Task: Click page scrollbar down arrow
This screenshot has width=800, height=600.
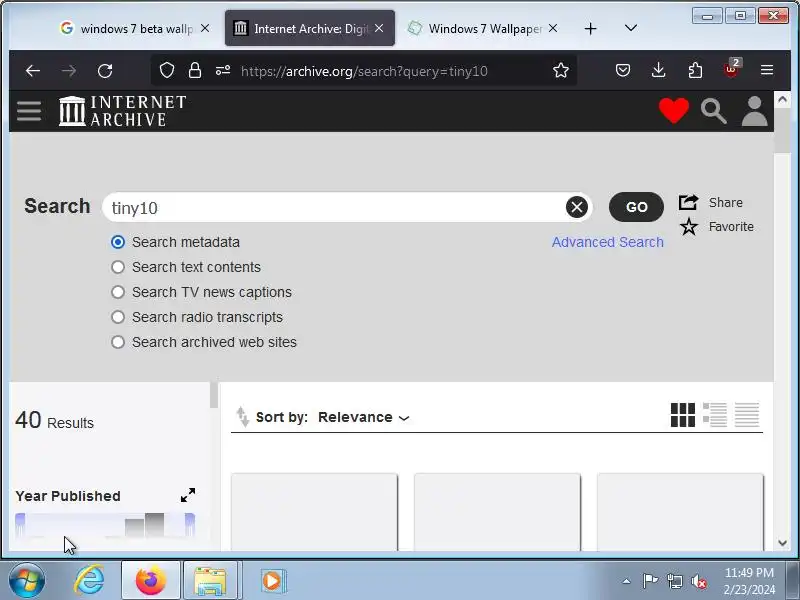Action: click(782, 543)
